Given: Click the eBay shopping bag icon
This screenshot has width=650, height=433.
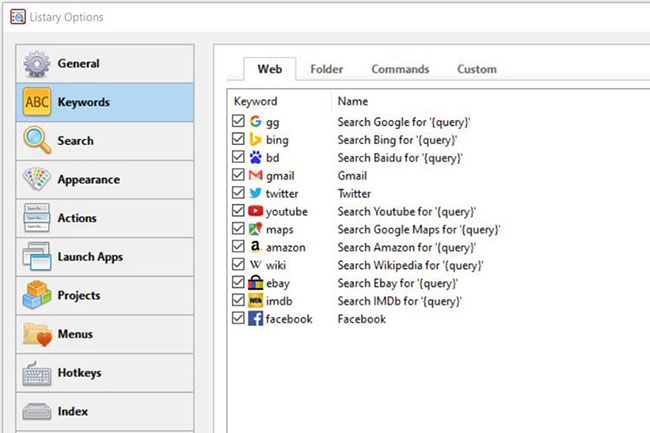Looking at the screenshot, I should coord(255,283).
